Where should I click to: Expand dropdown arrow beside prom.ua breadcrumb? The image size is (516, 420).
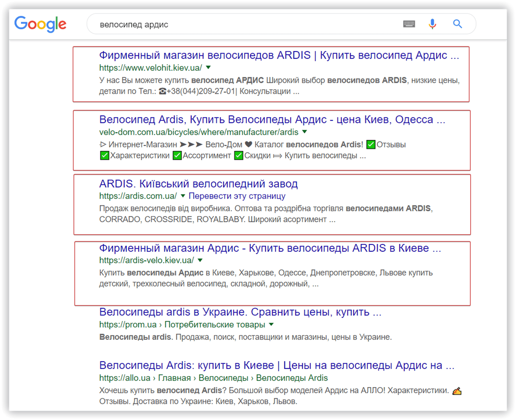271,324
